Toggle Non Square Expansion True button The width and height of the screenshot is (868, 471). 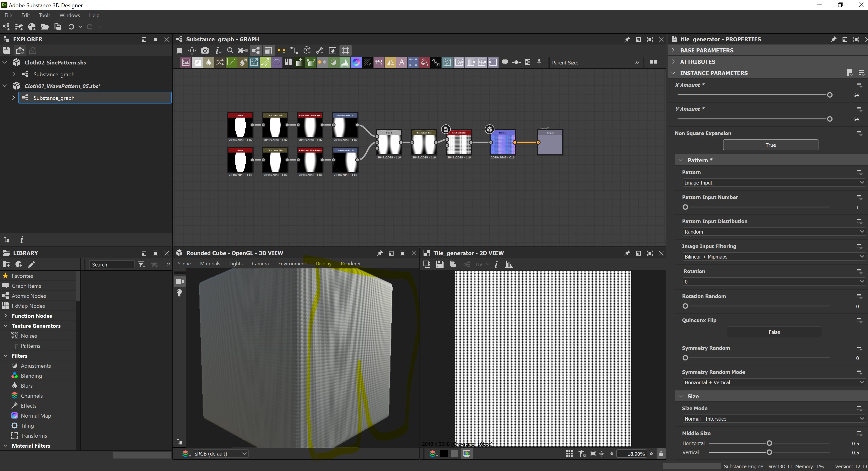(770, 145)
